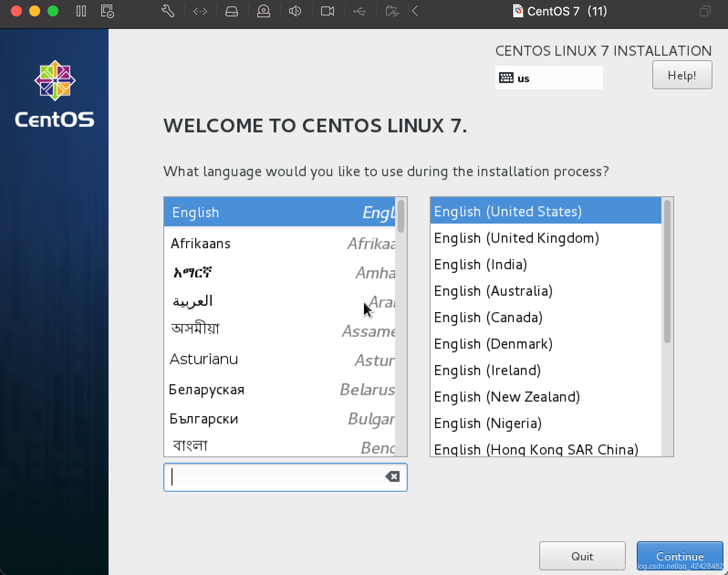Choose English (New Zealand)

point(546,397)
